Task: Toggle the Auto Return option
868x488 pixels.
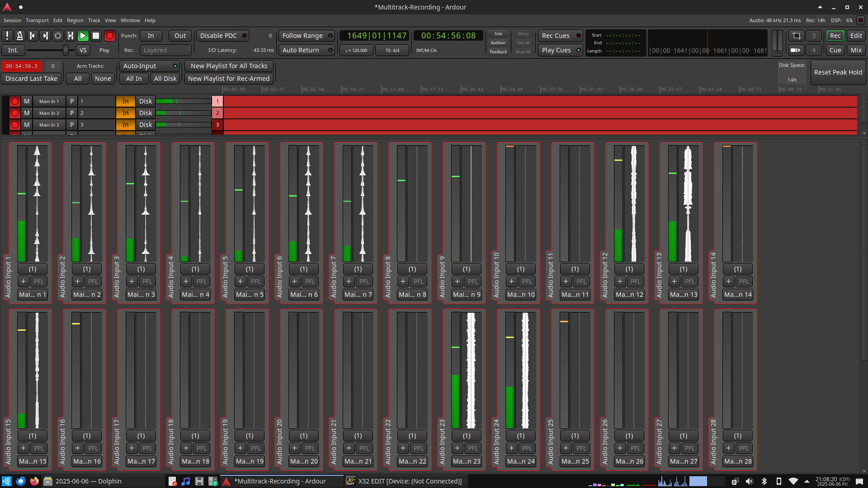Action: click(307, 50)
